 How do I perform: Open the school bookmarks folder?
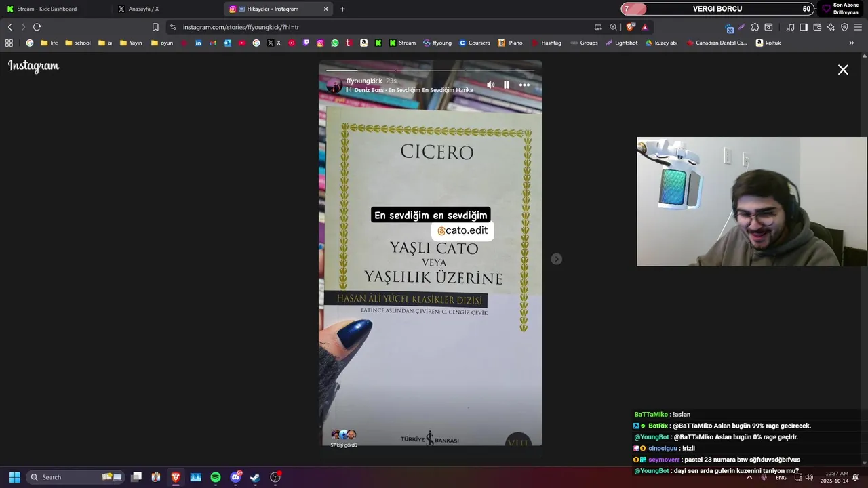tap(78, 43)
